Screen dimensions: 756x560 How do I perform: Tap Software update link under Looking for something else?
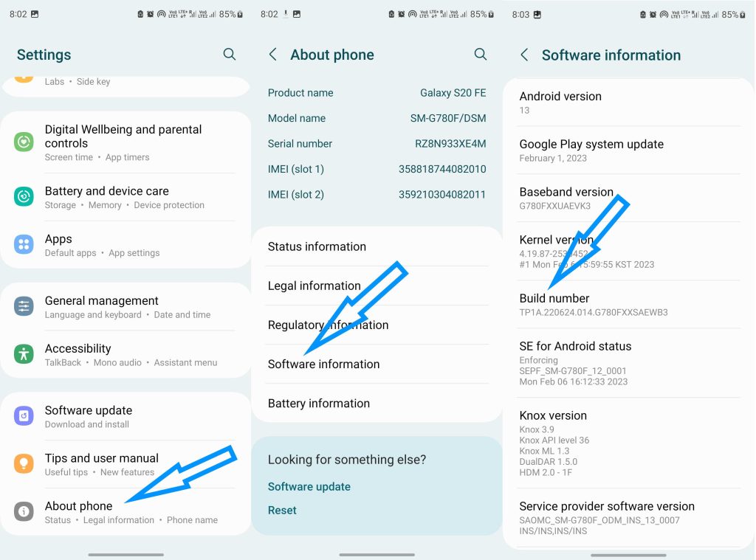pos(309,486)
